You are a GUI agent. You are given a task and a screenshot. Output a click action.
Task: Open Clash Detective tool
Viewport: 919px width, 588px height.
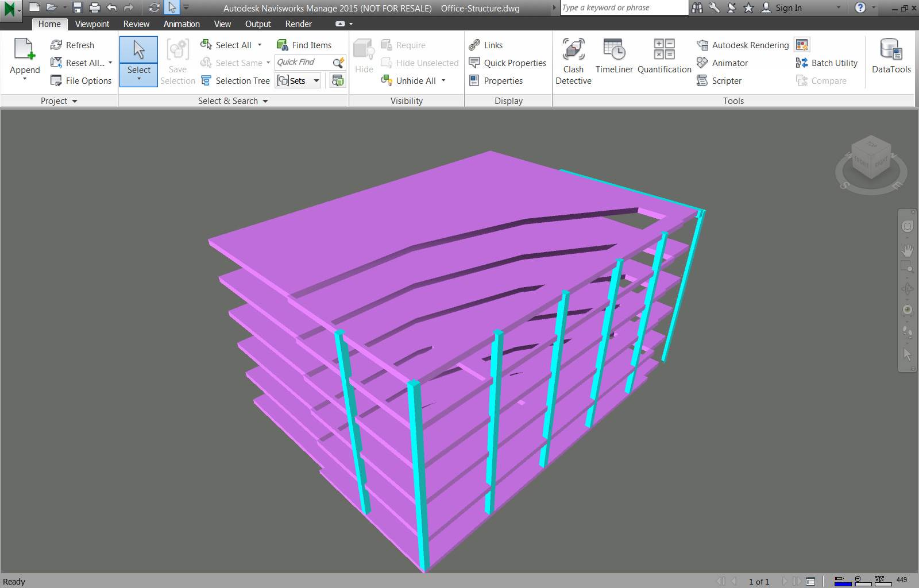pos(573,61)
